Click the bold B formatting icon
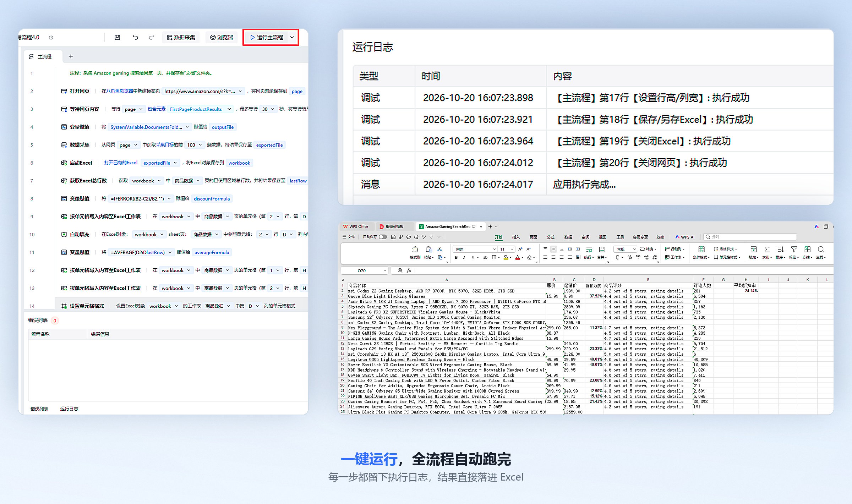This screenshot has width=852, height=504. [x=456, y=258]
